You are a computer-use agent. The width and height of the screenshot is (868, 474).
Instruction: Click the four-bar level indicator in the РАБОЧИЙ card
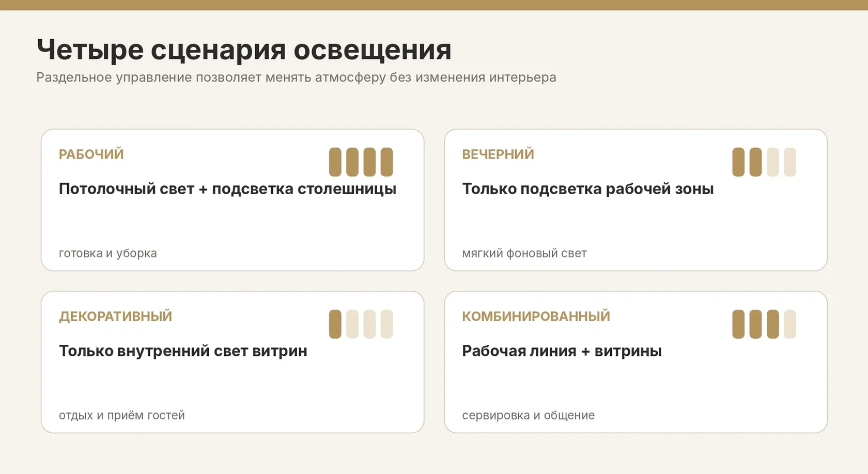(361, 162)
